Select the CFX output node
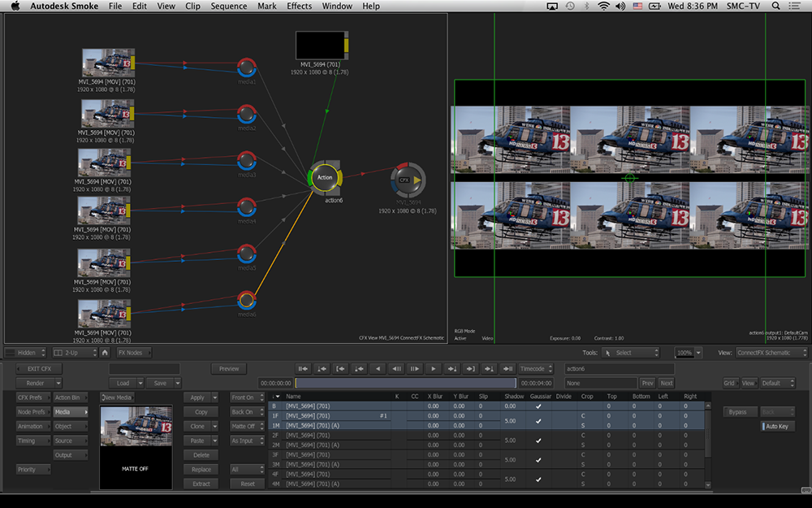The height and width of the screenshot is (508, 812). tap(406, 180)
